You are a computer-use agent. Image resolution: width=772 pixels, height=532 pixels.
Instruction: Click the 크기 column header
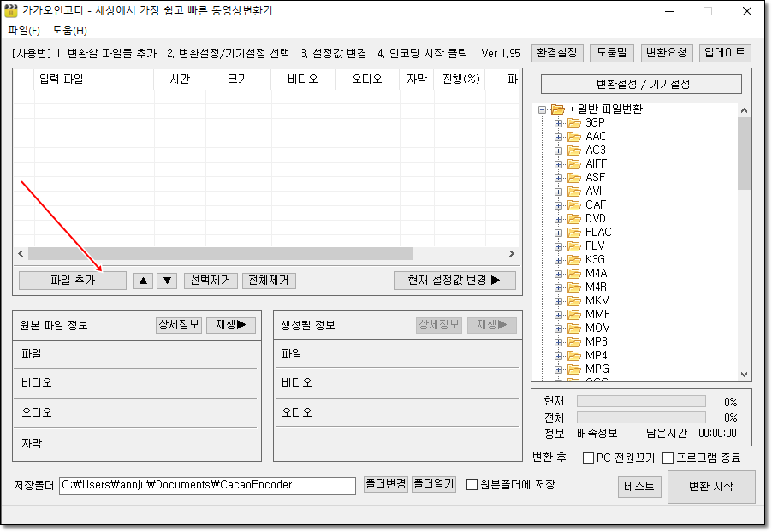[238, 80]
